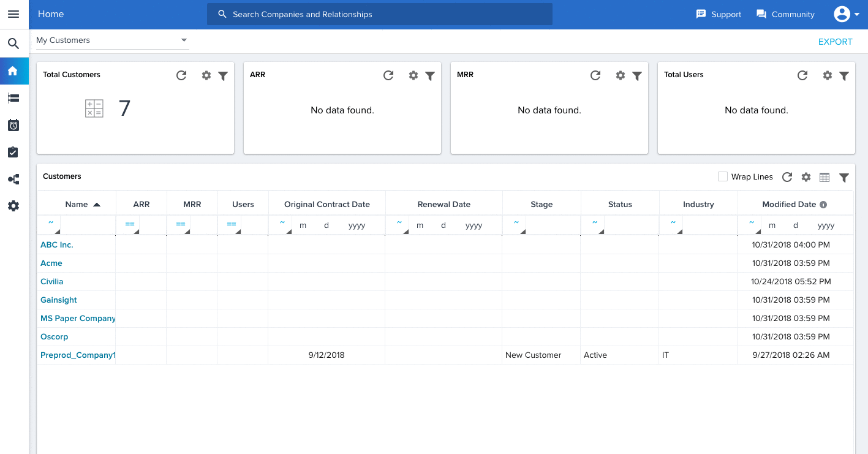
Task: Focus Search Companies and Relationships field
Action: point(380,14)
